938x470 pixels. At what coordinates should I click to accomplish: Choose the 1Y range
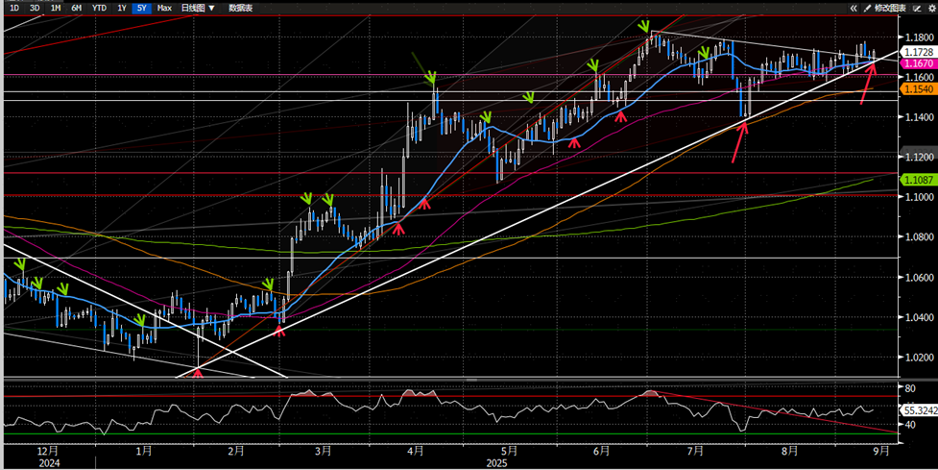(x=121, y=8)
